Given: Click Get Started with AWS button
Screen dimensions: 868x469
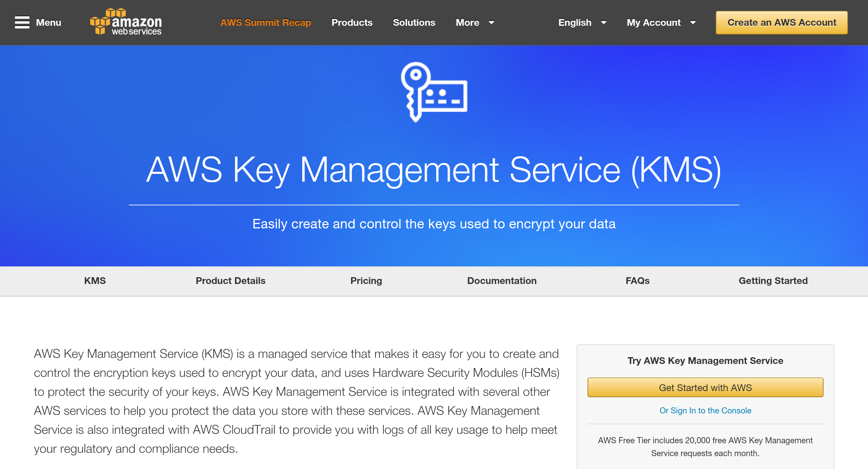Looking at the screenshot, I should tap(705, 387).
